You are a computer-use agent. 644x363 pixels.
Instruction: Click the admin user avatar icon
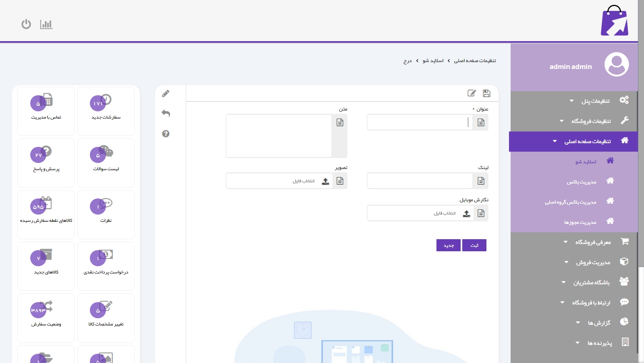pyautogui.click(x=616, y=65)
